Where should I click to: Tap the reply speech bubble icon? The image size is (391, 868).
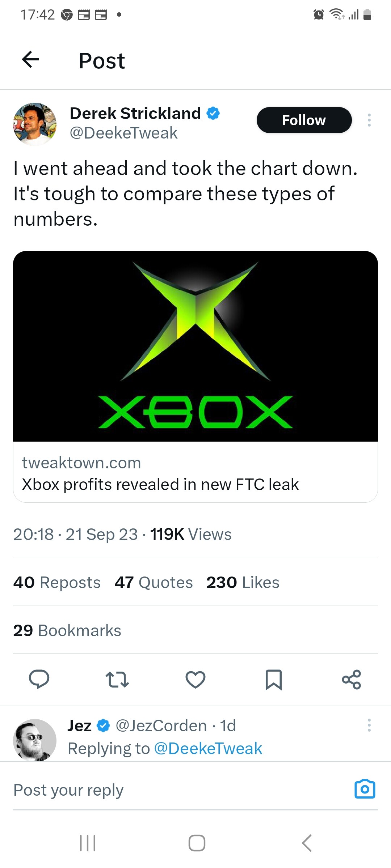point(39,679)
